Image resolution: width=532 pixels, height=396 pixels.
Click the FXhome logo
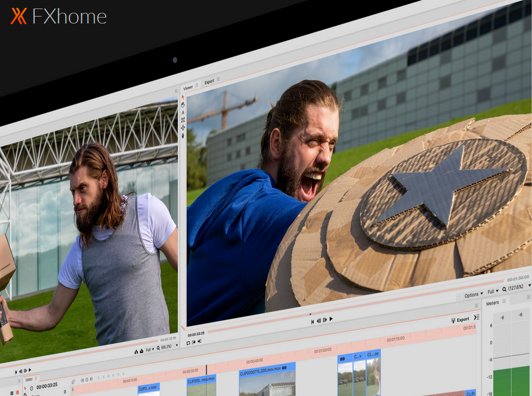[59, 17]
